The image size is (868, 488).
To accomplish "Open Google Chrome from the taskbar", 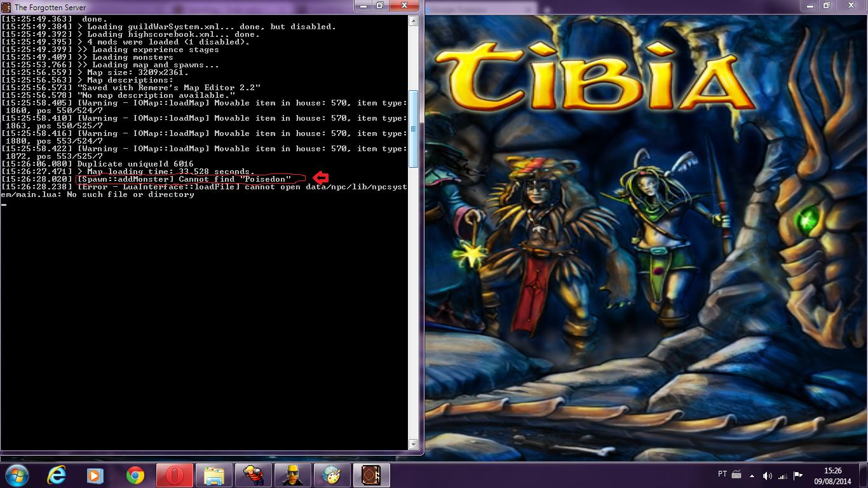I will pos(135,475).
